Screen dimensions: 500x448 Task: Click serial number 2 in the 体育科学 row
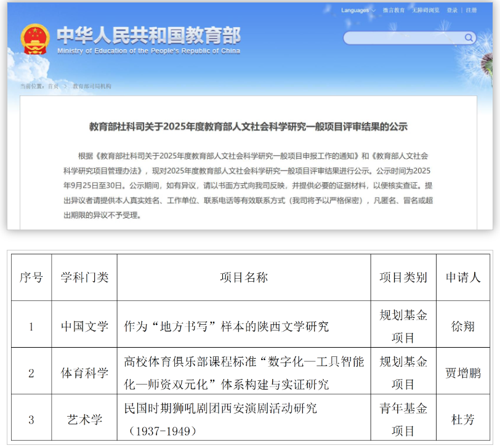pos(31,373)
